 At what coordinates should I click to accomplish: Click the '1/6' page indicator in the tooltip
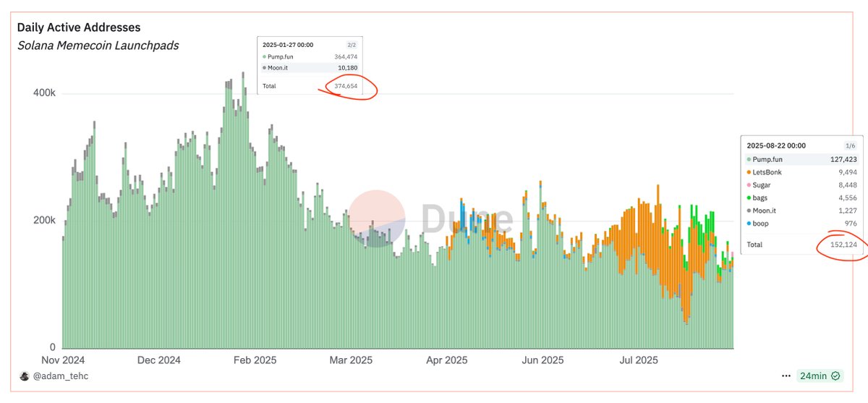[851, 145]
